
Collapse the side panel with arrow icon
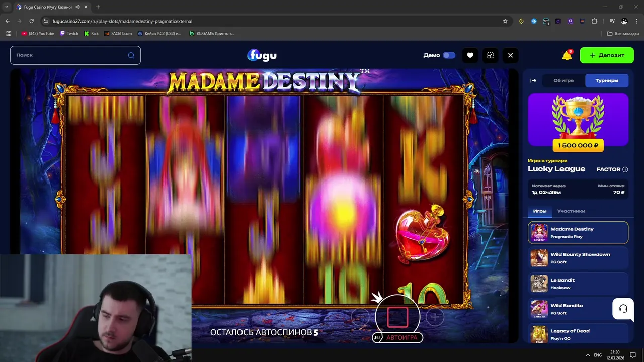533,80
